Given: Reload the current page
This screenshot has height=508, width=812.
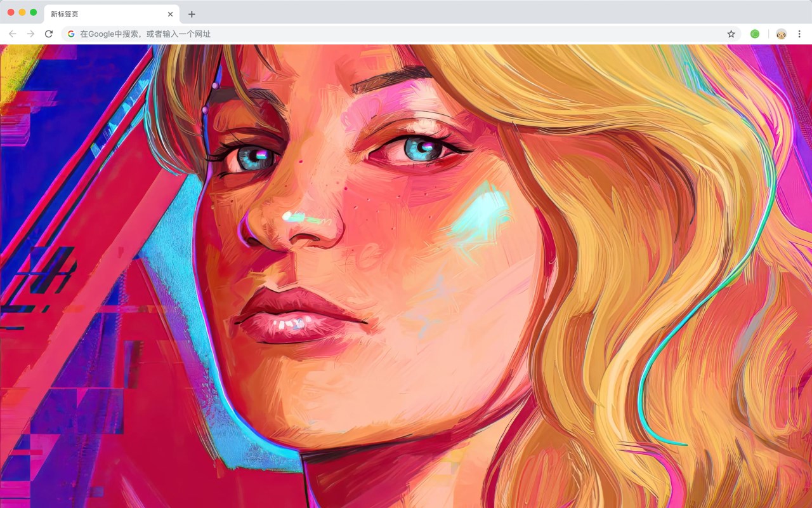Looking at the screenshot, I should coord(48,34).
